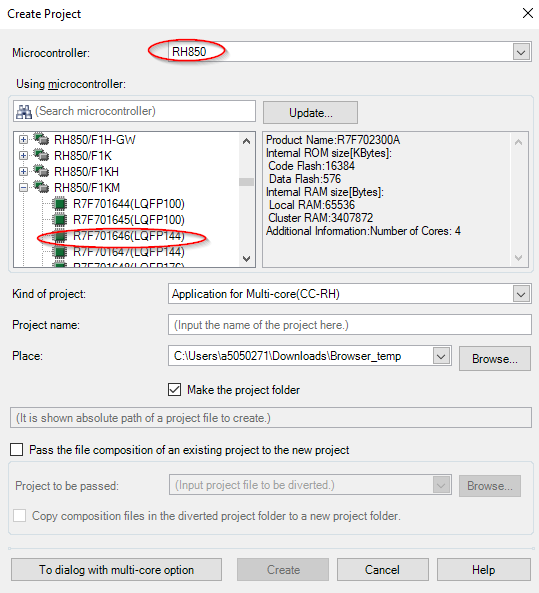Click the device tree scrollbar thumb
This screenshot has width=539, height=593.
pos(247,182)
